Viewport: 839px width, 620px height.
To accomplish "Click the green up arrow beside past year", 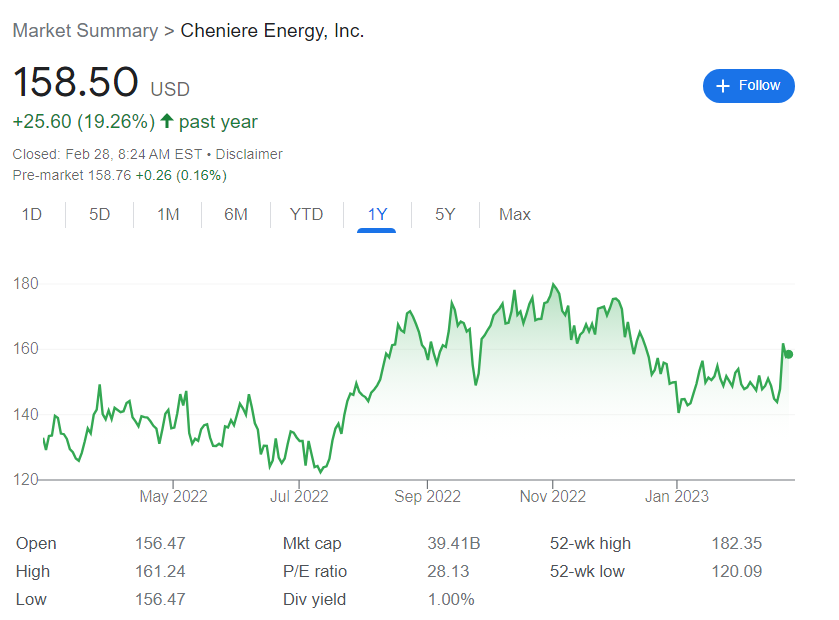I will tap(167, 121).
